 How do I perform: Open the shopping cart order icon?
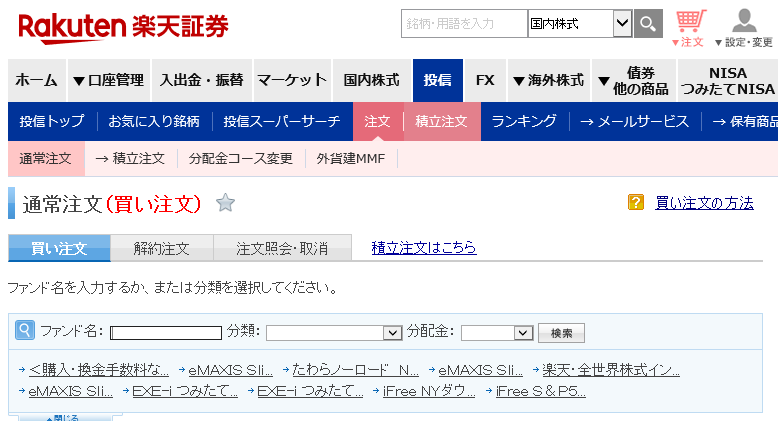point(691,21)
